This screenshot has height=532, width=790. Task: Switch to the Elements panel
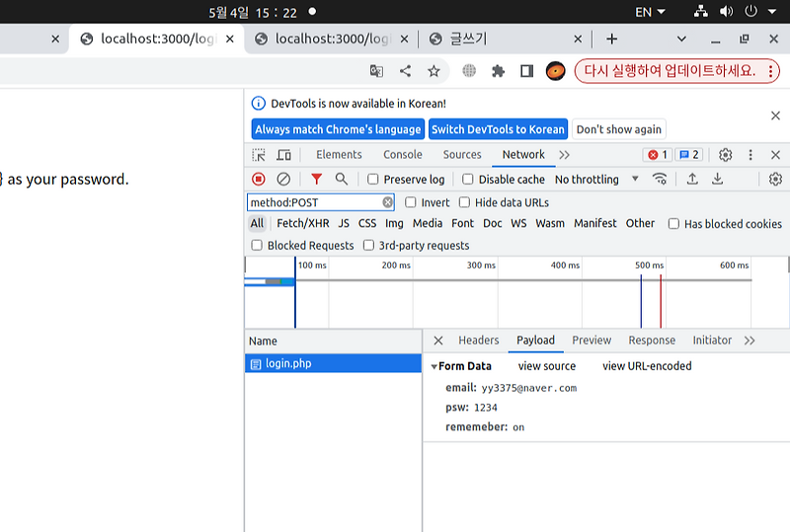pyautogui.click(x=339, y=155)
